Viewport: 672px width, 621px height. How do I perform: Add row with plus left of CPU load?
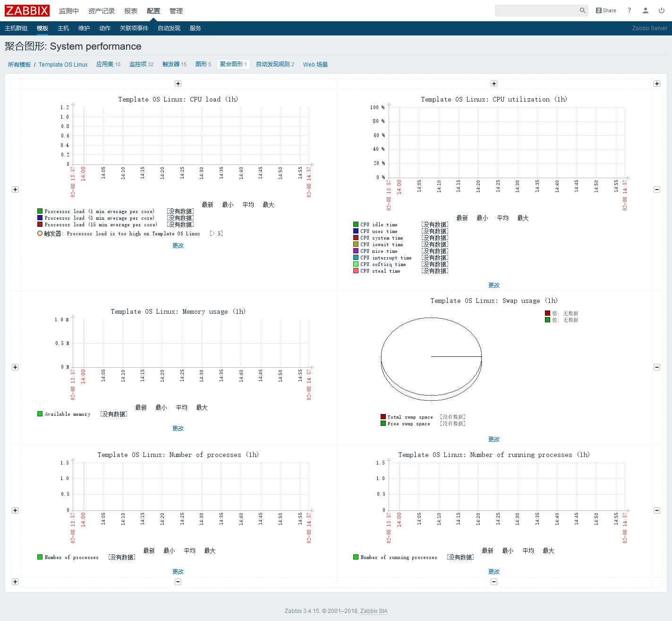[15, 190]
